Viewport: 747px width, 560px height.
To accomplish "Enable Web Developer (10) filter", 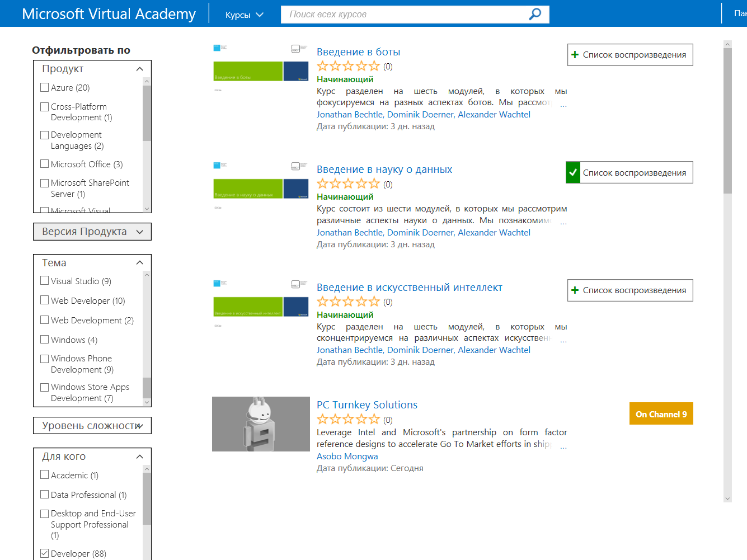I will coord(45,300).
